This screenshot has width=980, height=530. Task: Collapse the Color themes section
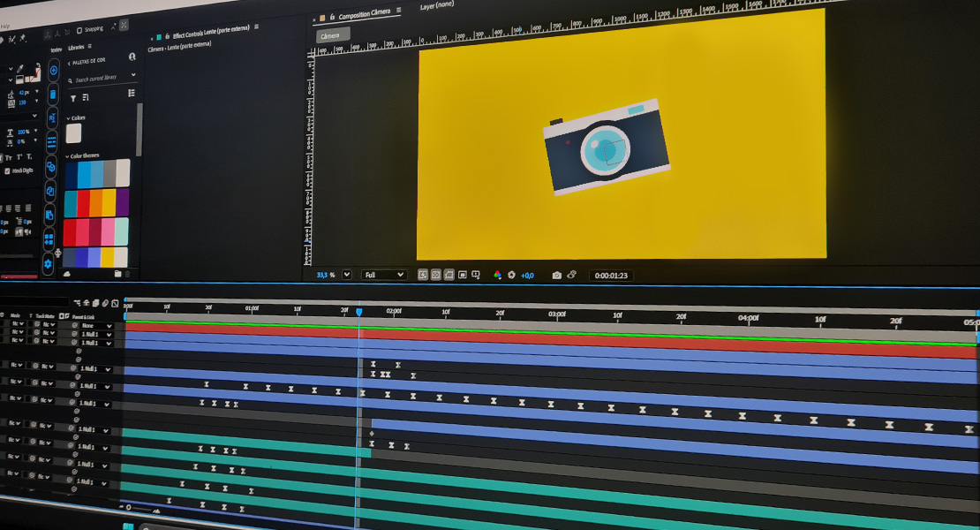(67, 155)
